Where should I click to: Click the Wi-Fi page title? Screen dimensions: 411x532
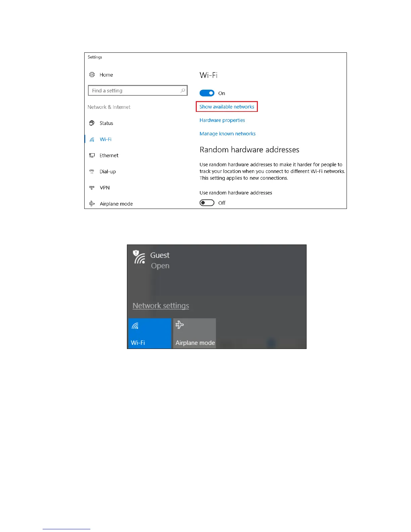[209, 75]
